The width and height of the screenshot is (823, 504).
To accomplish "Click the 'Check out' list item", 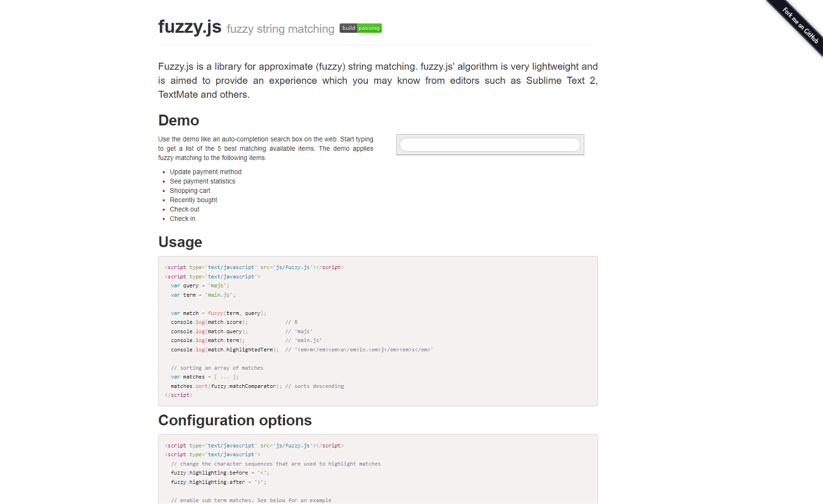I will [185, 209].
